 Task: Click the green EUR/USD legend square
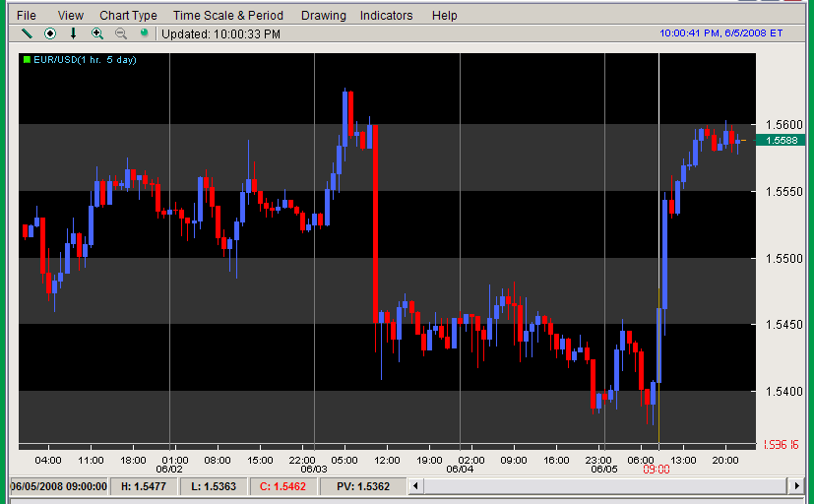26,60
